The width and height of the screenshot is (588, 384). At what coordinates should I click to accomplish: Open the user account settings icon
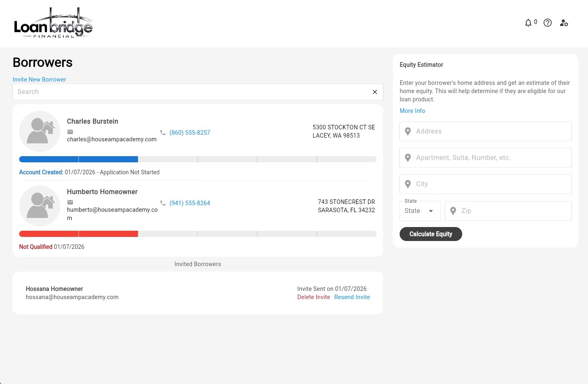pos(564,23)
